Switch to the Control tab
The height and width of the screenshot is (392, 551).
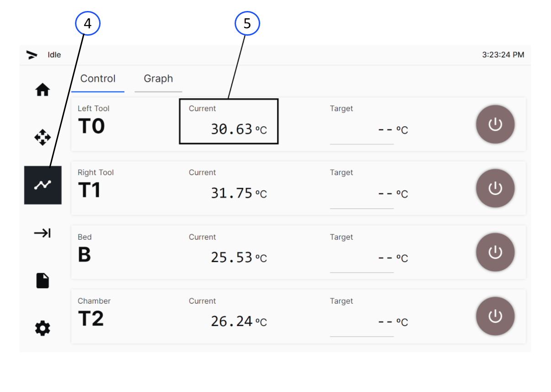point(98,79)
